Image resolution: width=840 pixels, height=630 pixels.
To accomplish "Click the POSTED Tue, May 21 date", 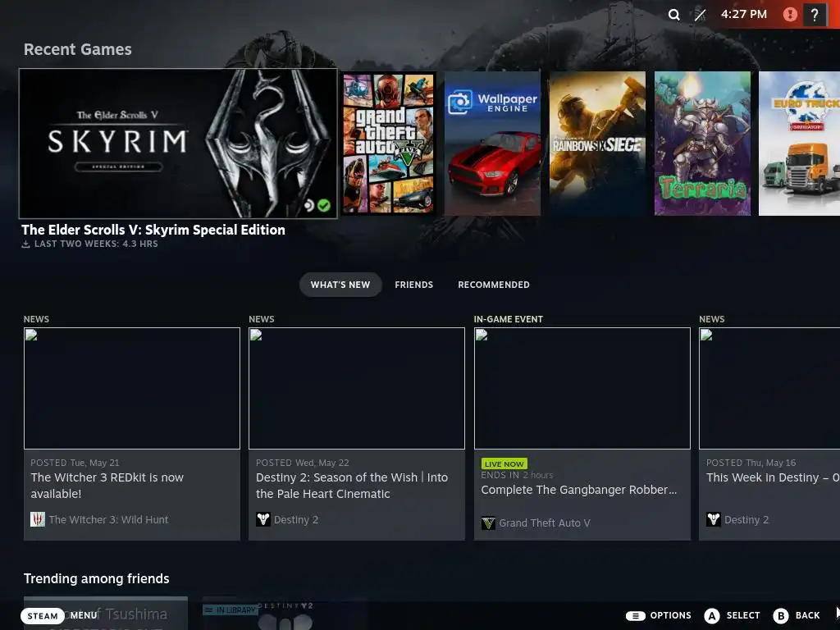I will (x=75, y=463).
